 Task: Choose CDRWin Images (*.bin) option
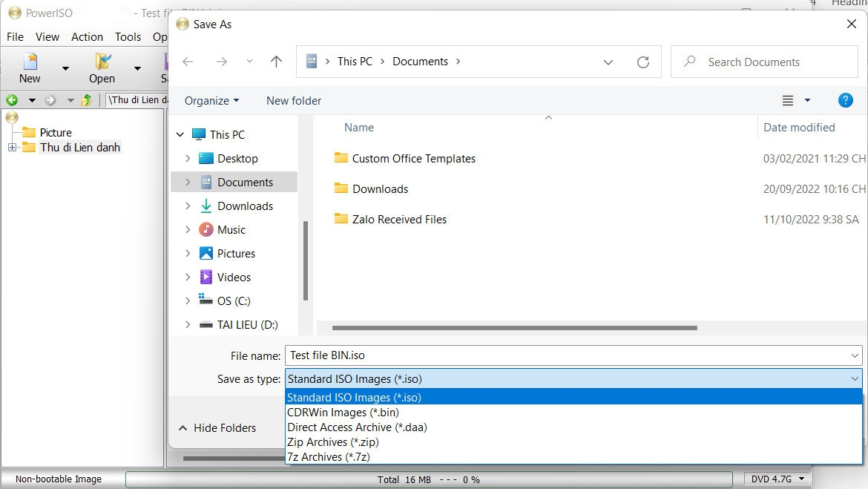pos(573,413)
